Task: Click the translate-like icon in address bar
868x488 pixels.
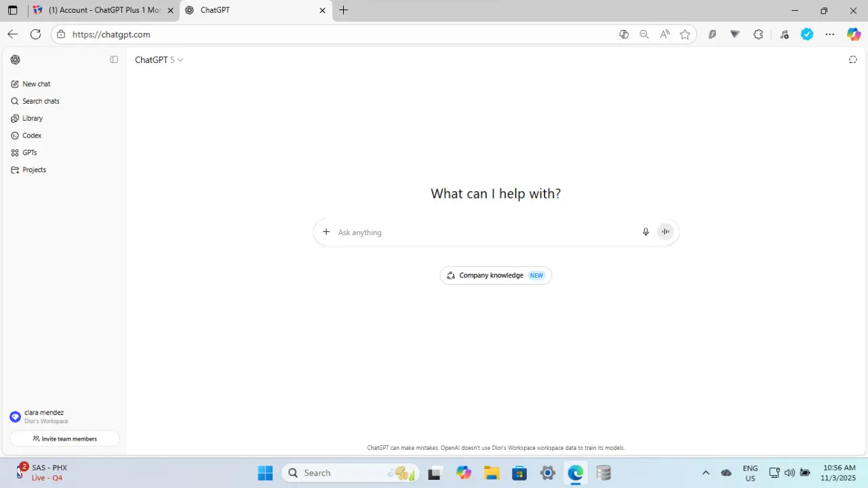Action: coord(624,35)
